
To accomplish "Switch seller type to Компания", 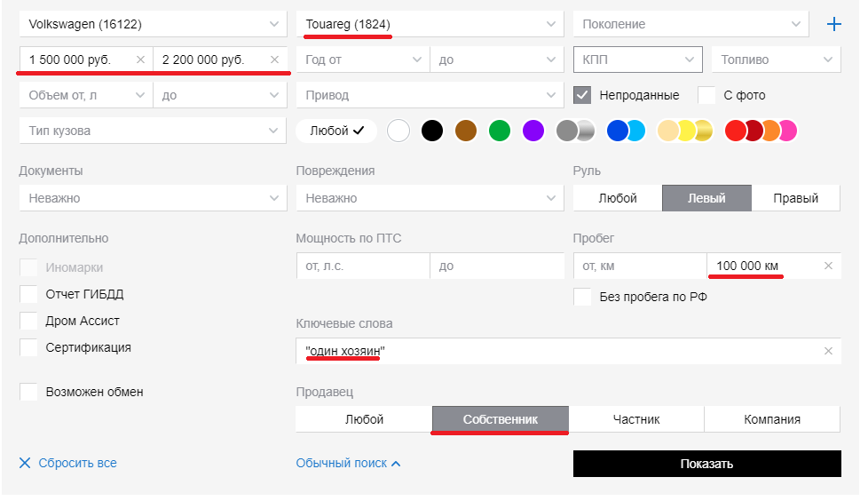I will (x=771, y=419).
